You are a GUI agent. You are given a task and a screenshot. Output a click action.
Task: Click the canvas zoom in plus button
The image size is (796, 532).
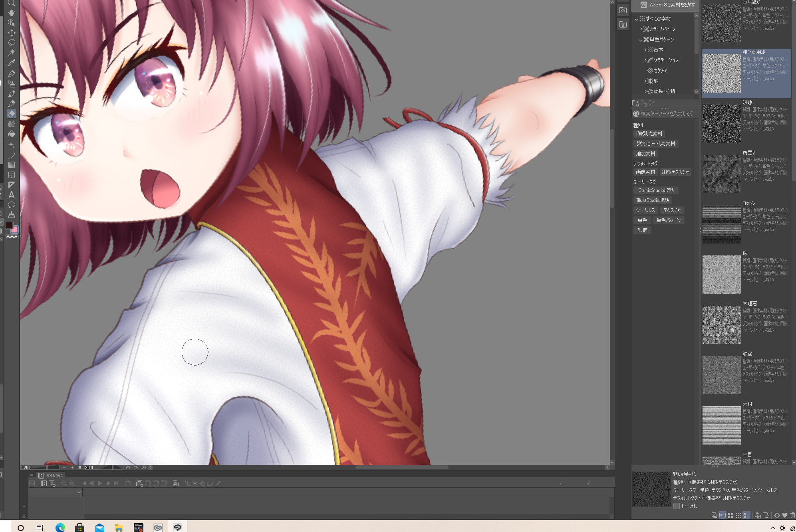point(72,467)
